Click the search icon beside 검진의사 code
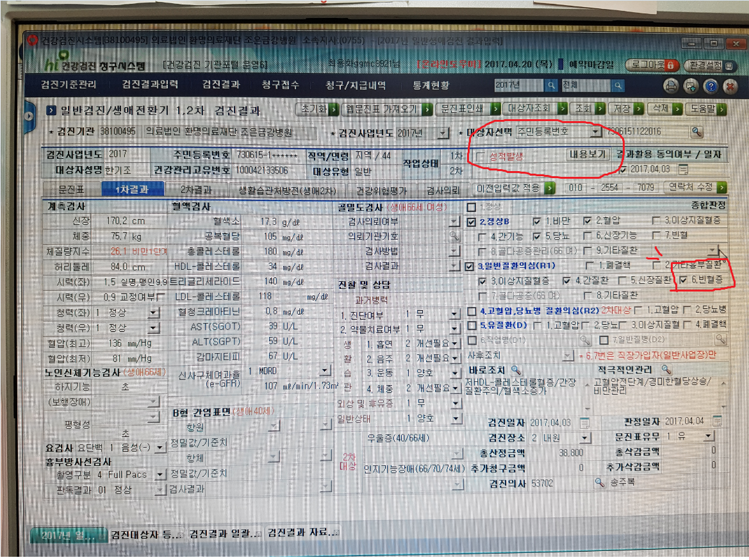The height and width of the screenshot is (560, 749). click(x=599, y=482)
